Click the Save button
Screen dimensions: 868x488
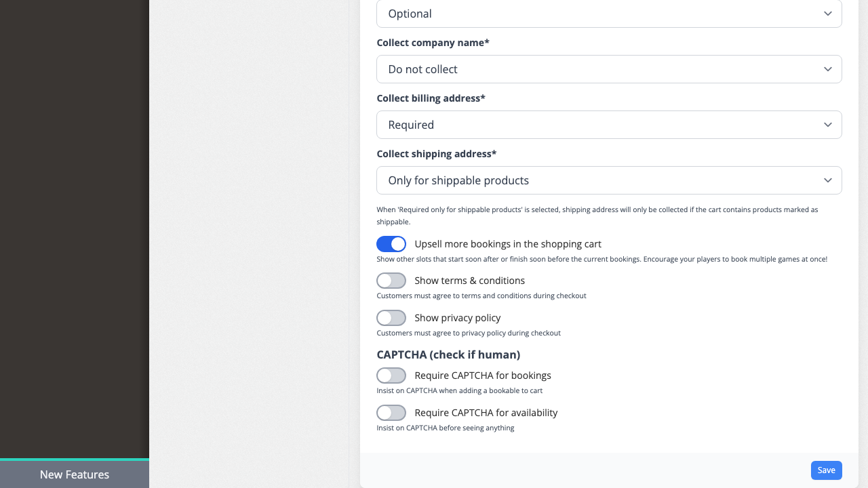826,470
